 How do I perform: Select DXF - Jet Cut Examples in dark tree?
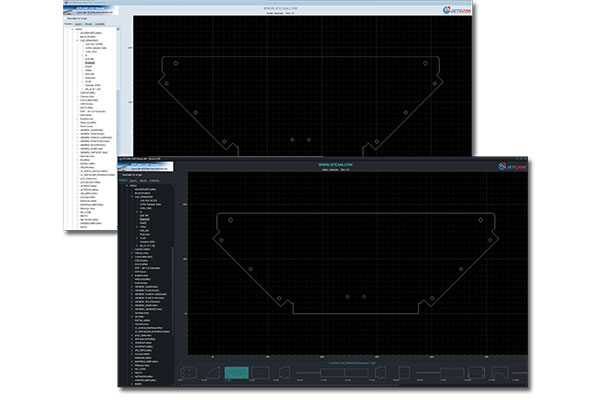tap(147, 268)
